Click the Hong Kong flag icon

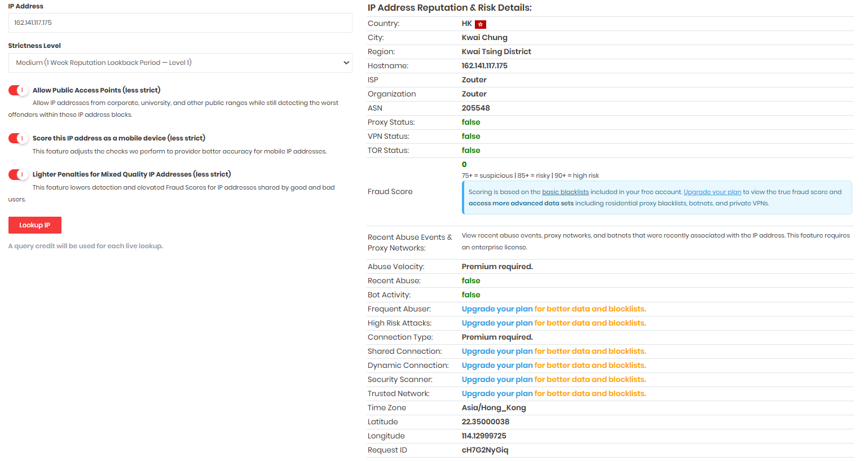click(480, 24)
